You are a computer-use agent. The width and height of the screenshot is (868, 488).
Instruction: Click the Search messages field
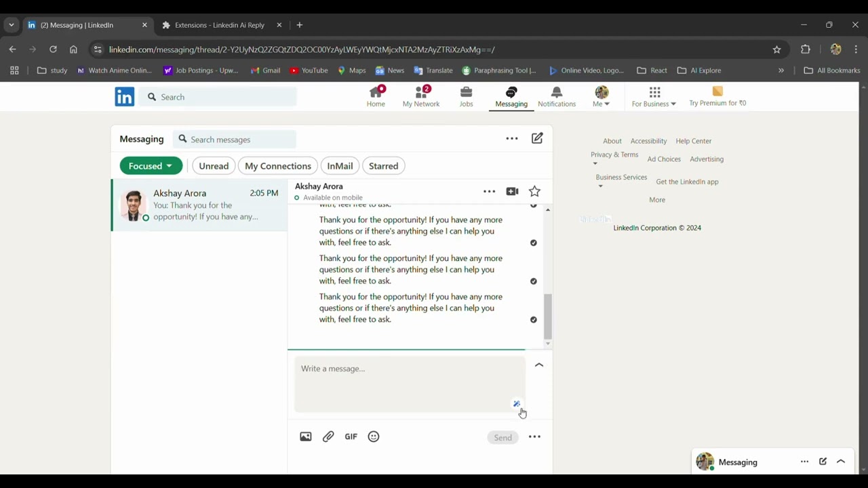[234, 140]
